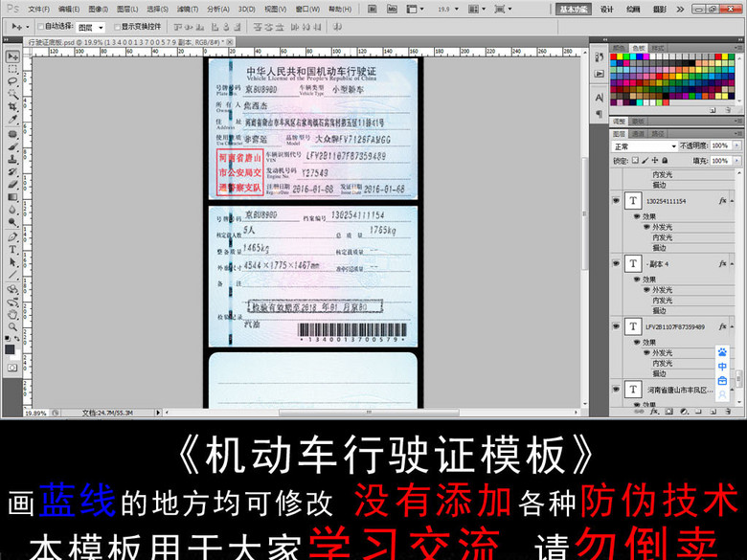
Task: Switch to the 通道 channels tab
Action: tap(638, 134)
